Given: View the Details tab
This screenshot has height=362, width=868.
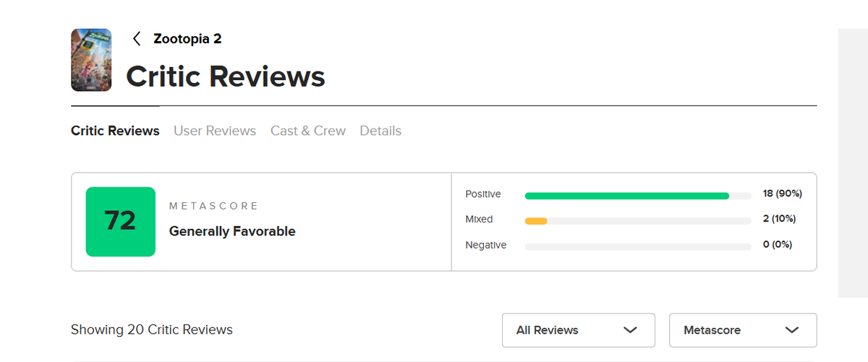Looking at the screenshot, I should [x=380, y=131].
